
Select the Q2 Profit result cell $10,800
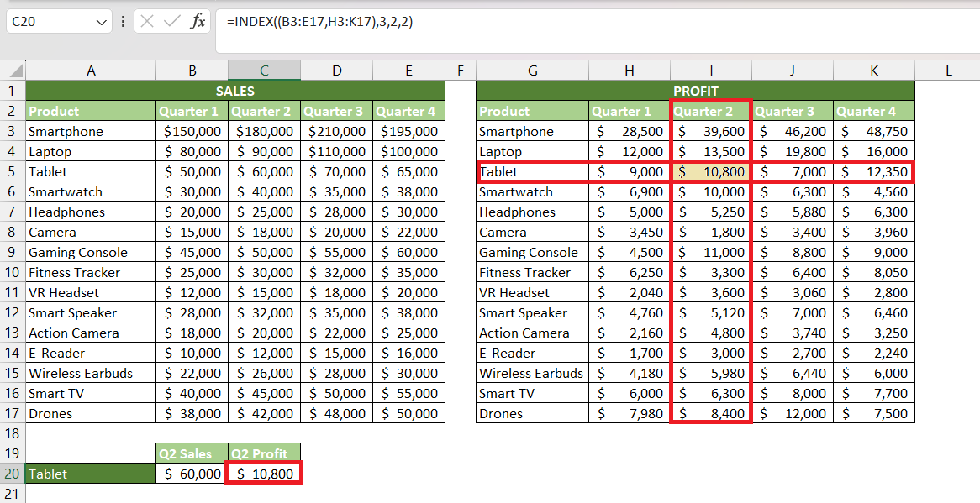pos(265,474)
